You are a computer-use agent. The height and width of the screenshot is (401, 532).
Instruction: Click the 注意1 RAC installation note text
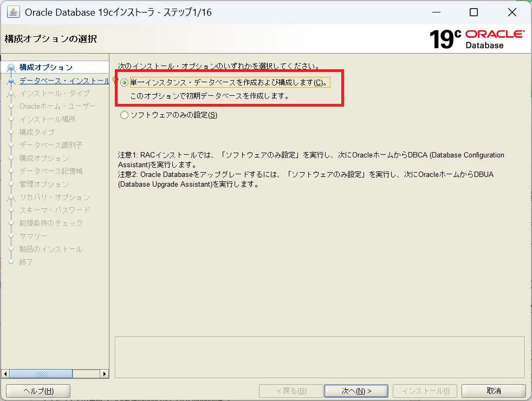pos(311,160)
